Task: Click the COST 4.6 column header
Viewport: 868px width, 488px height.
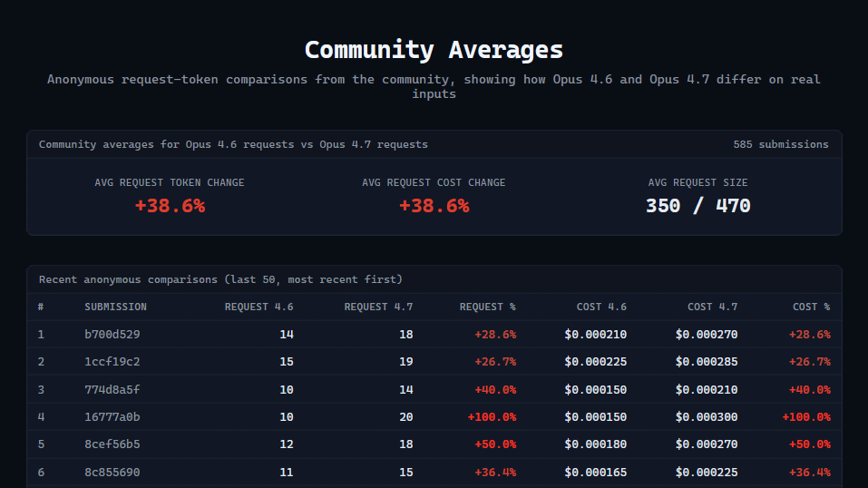Action: click(x=601, y=307)
